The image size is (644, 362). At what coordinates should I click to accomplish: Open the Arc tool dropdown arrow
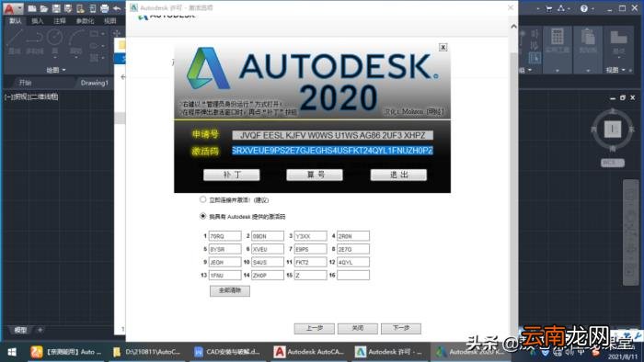coord(75,58)
